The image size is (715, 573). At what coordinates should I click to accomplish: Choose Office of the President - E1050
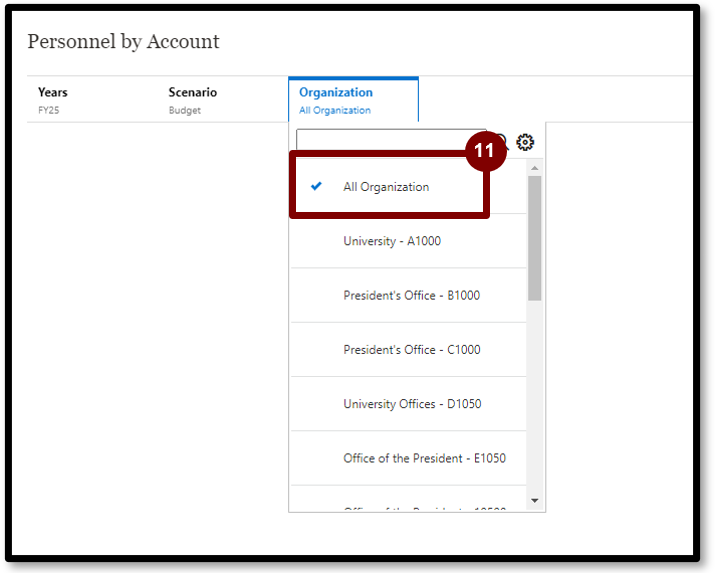[x=424, y=458]
